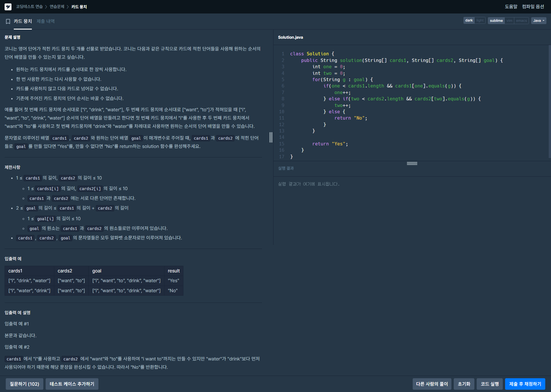Click the class Solution line in editor
This screenshot has width=551, height=392.
(312, 54)
